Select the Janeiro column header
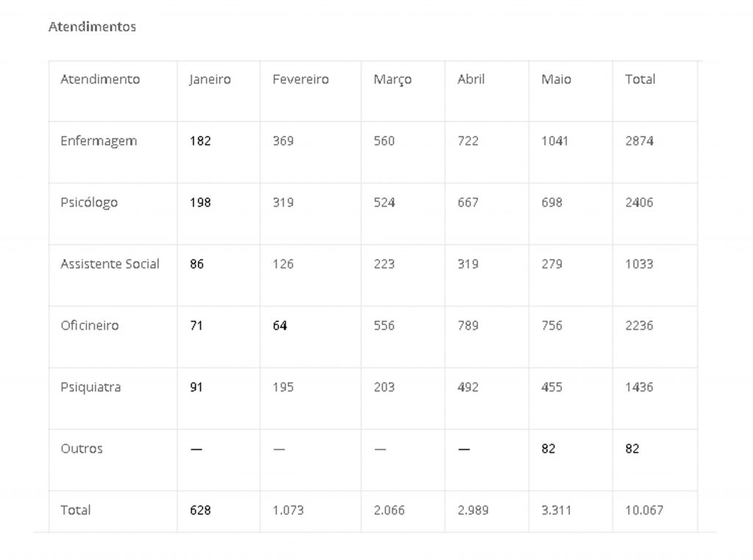 (x=210, y=79)
